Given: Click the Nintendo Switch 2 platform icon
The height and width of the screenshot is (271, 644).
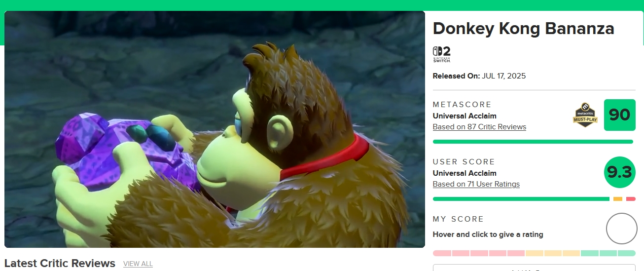Looking at the screenshot, I should [442, 54].
